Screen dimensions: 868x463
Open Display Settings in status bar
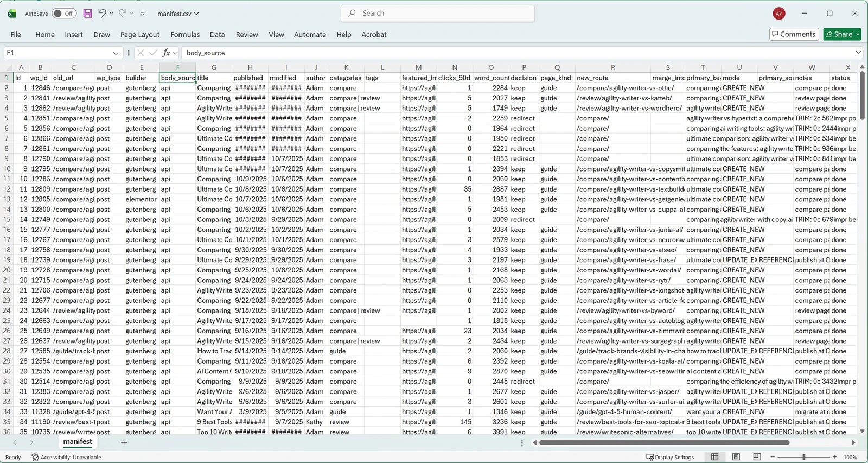[x=670, y=457]
